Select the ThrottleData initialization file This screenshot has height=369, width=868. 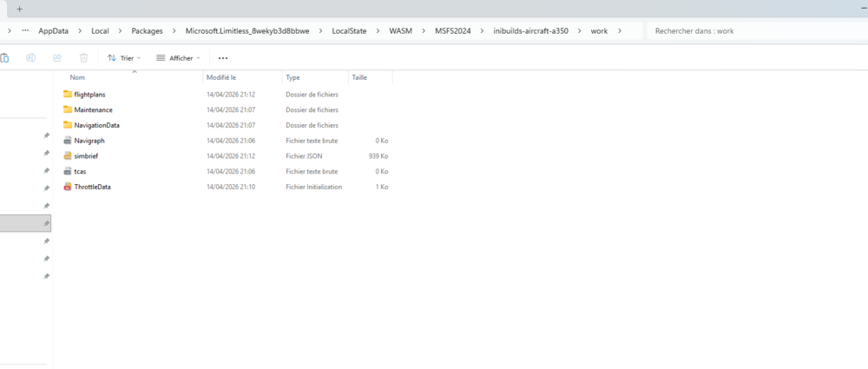point(92,187)
